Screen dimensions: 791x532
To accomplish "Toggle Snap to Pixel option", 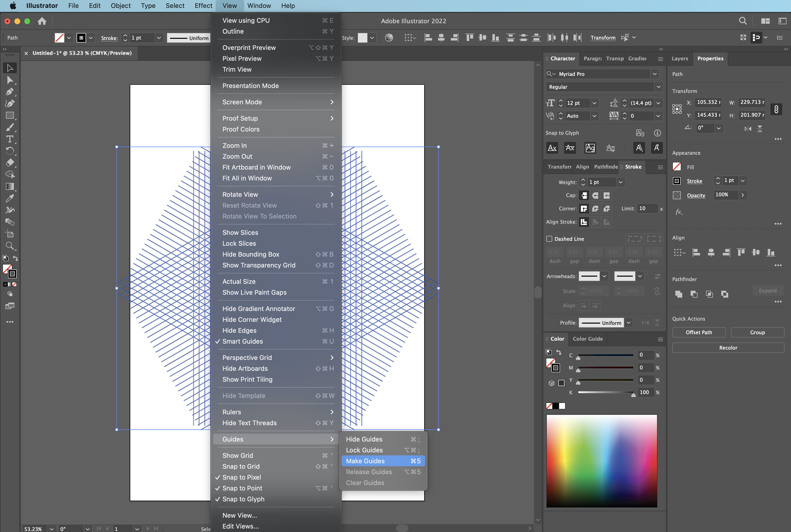I will [x=242, y=477].
